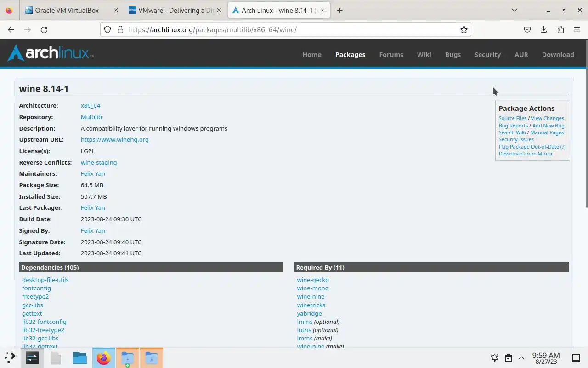Visit the https://www.winehq.org upstream URL
This screenshot has width=588, height=368.
pos(114,139)
